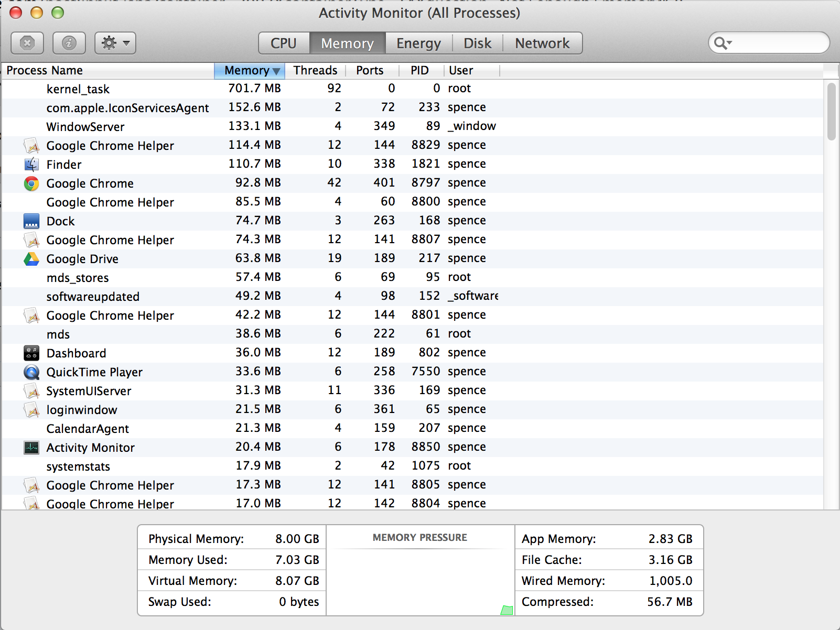Select the mds_stores process name

pyautogui.click(x=78, y=278)
